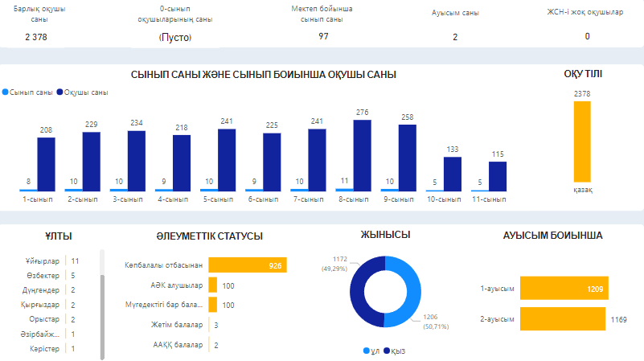Click the Ауысым саны card
The height and width of the screenshot is (361, 644).
pos(455,24)
